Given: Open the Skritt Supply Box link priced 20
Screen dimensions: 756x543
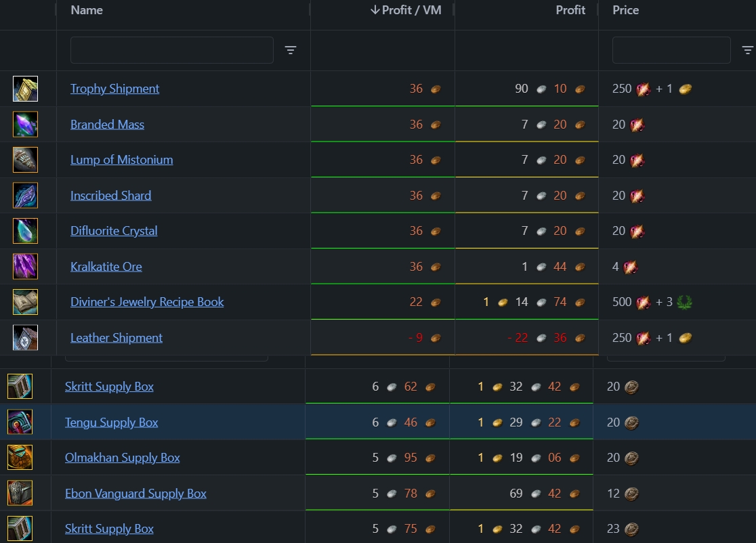Looking at the screenshot, I should click(x=110, y=387).
